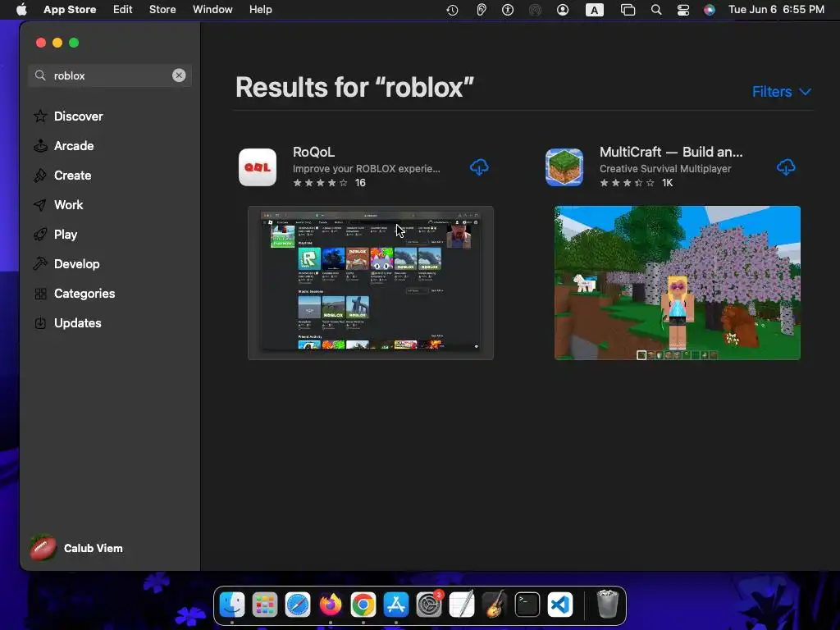Open TextEdit from the Dock
Viewport: 840px width, 630px height.
[x=462, y=605]
